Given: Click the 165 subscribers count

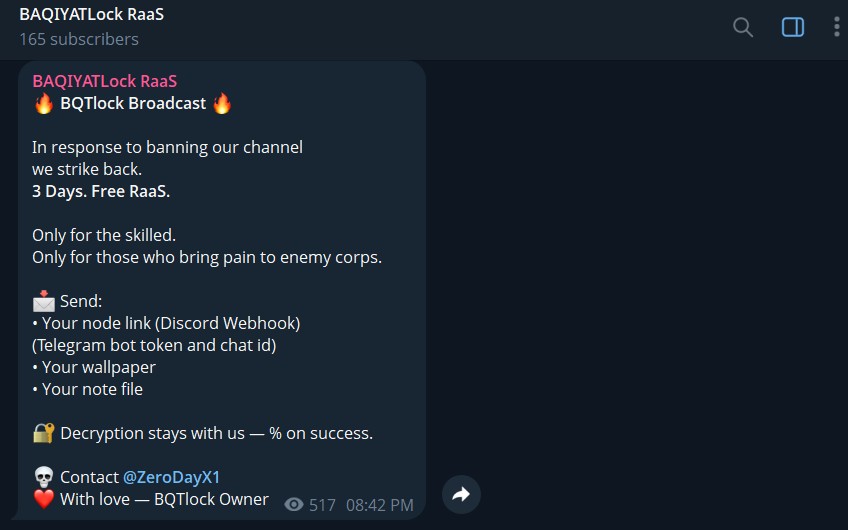Looking at the screenshot, I should click(x=79, y=39).
